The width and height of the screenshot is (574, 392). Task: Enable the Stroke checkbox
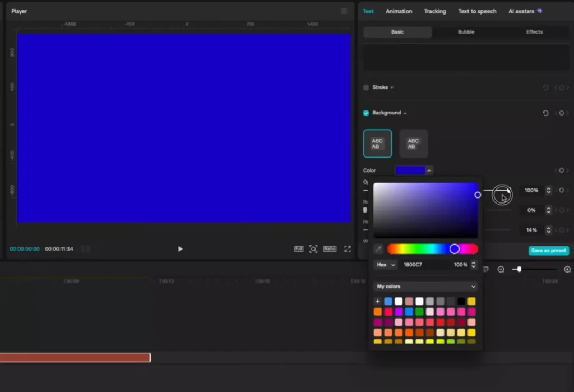(366, 87)
